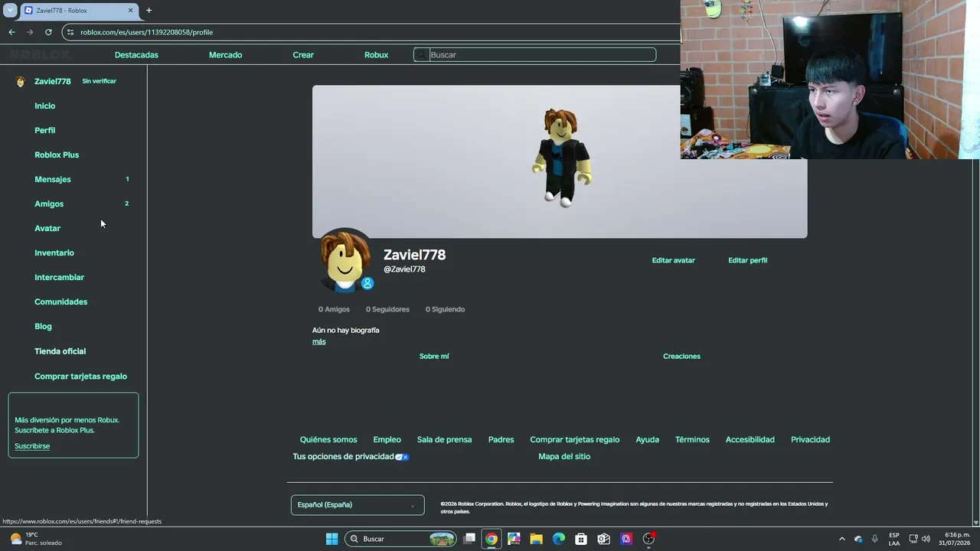Open Microsoft 365 Copilot from taskbar
This screenshot has width=980, height=551.
[514, 539]
